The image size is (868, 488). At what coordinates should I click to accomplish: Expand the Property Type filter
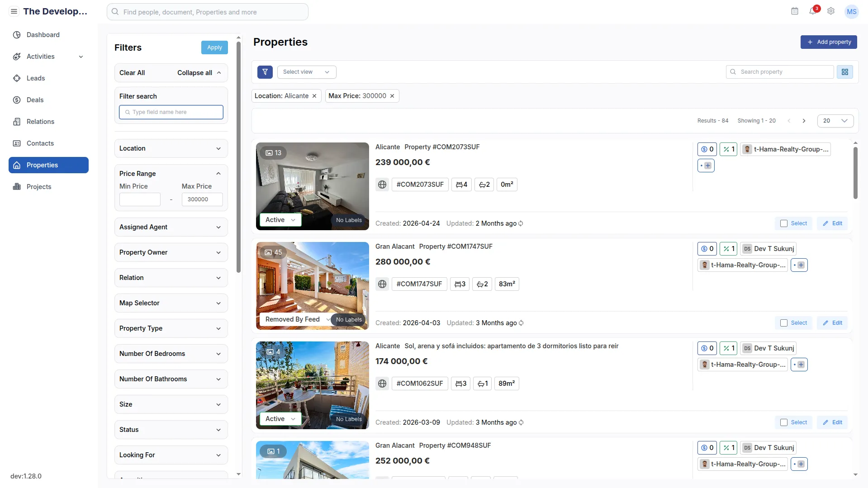click(171, 328)
